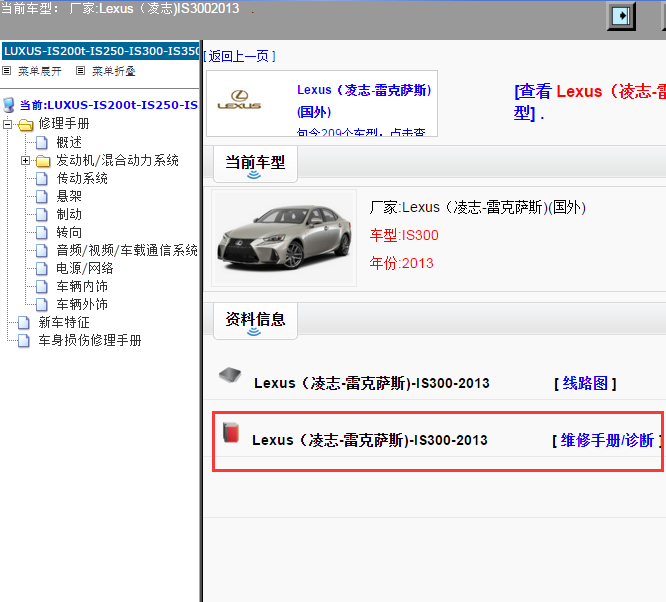666x602 pixels.
Task: Click the 菜单折叠 collapse-menu icon
Action: click(80, 71)
